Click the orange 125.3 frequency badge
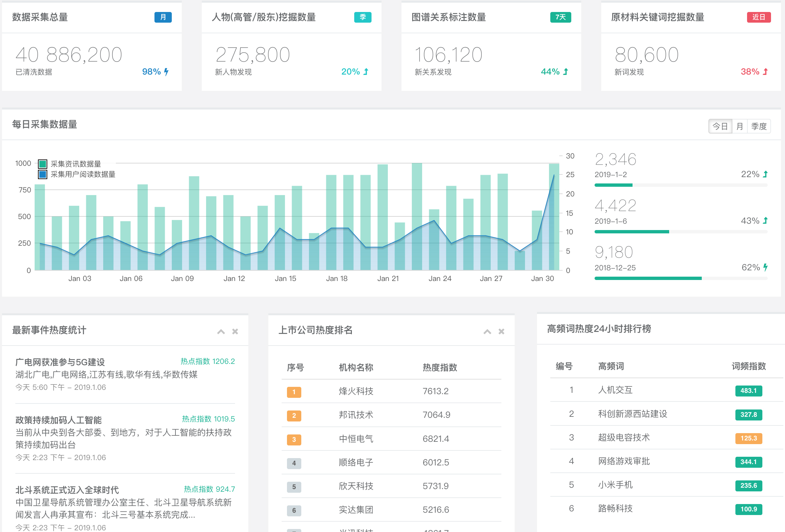Viewport: 785px width, 532px height. click(748, 438)
